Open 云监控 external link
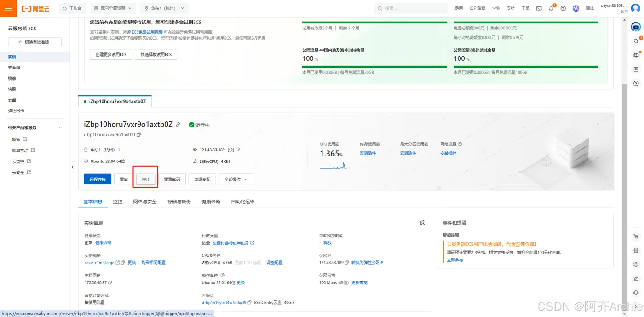 pos(22,161)
